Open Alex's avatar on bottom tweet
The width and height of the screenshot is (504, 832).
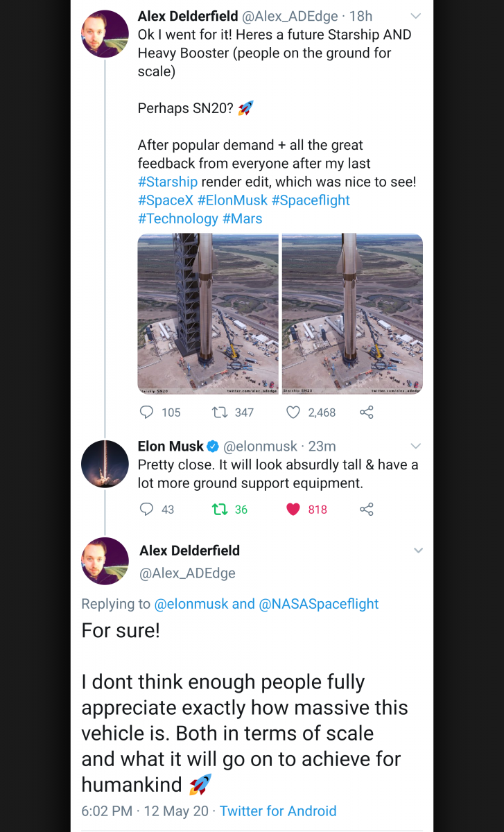pos(105,561)
